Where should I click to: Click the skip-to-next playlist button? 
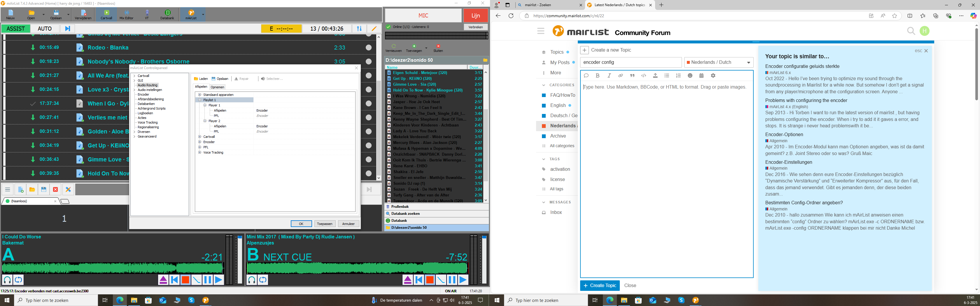[x=67, y=29]
